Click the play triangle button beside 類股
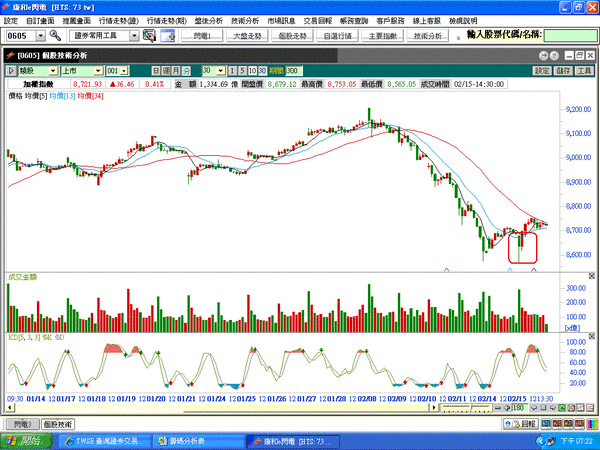 pos(11,71)
